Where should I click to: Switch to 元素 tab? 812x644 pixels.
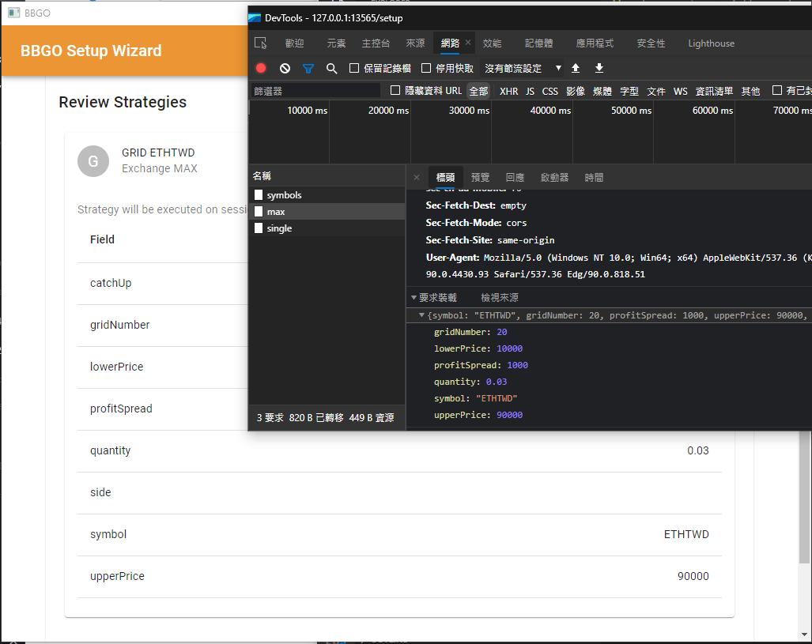pyautogui.click(x=336, y=43)
